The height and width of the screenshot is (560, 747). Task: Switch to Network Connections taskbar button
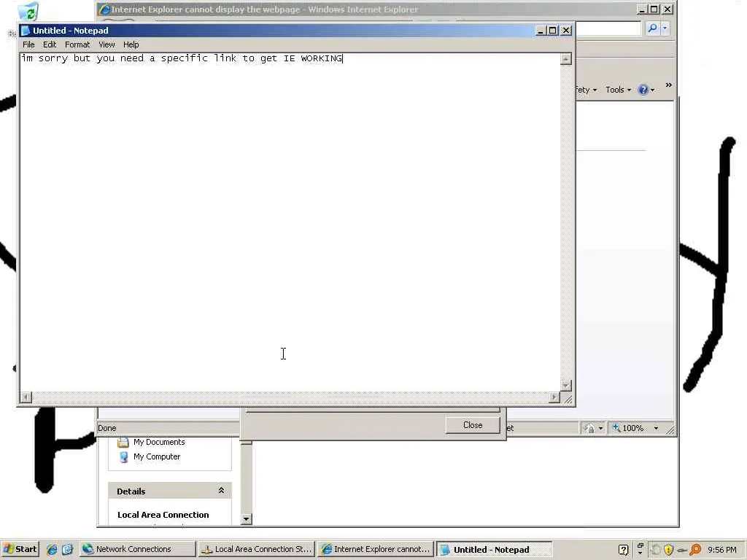pos(137,549)
